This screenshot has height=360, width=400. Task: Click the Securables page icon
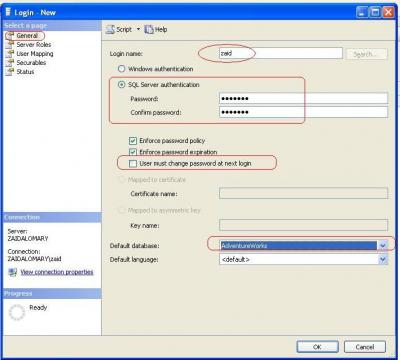pos(10,63)
